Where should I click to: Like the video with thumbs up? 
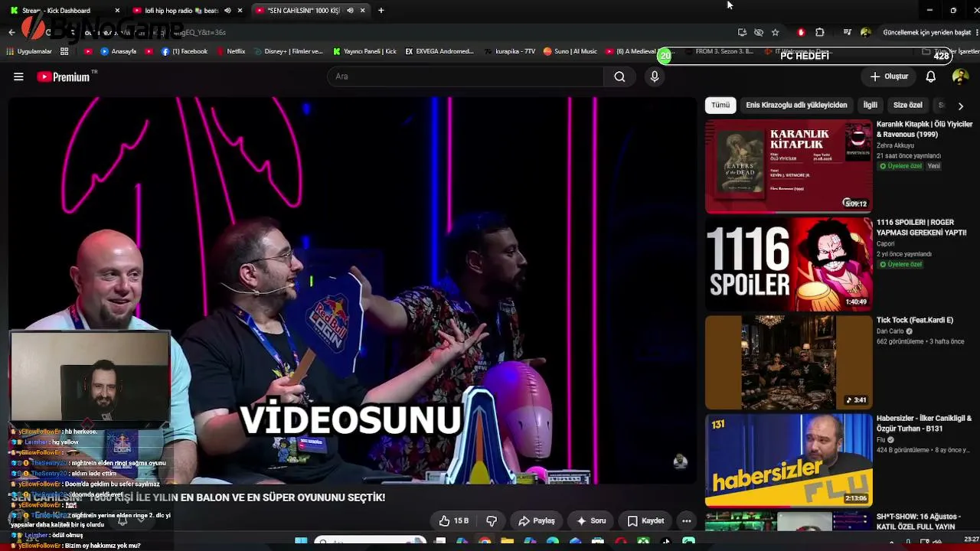(454, 521)
